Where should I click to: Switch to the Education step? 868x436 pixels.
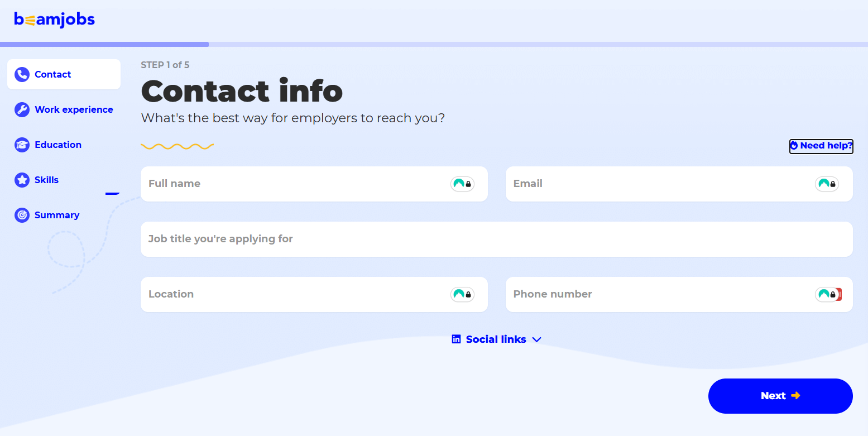(58, 145)
